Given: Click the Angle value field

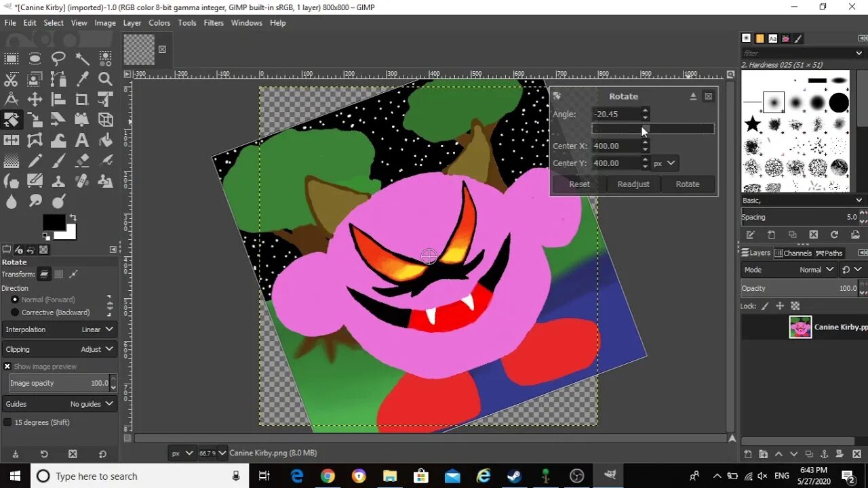Looking at the screenshot, I should (616, 114).
